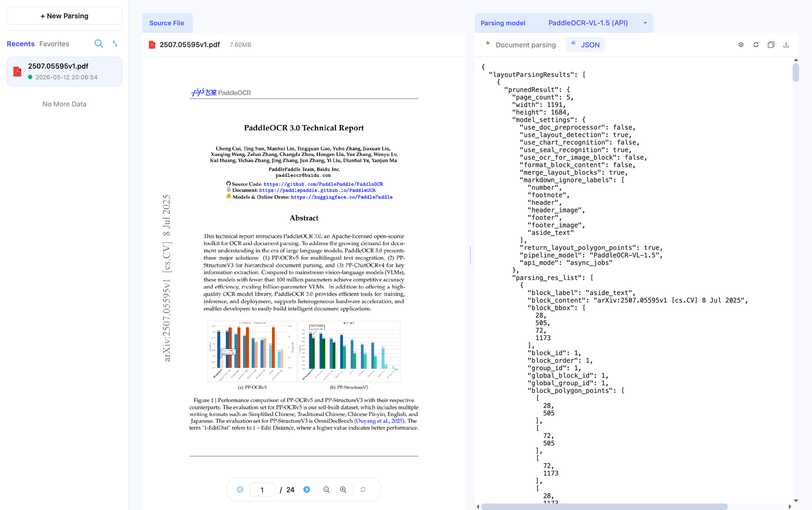Click the total pages "24" label

point(290,490)
